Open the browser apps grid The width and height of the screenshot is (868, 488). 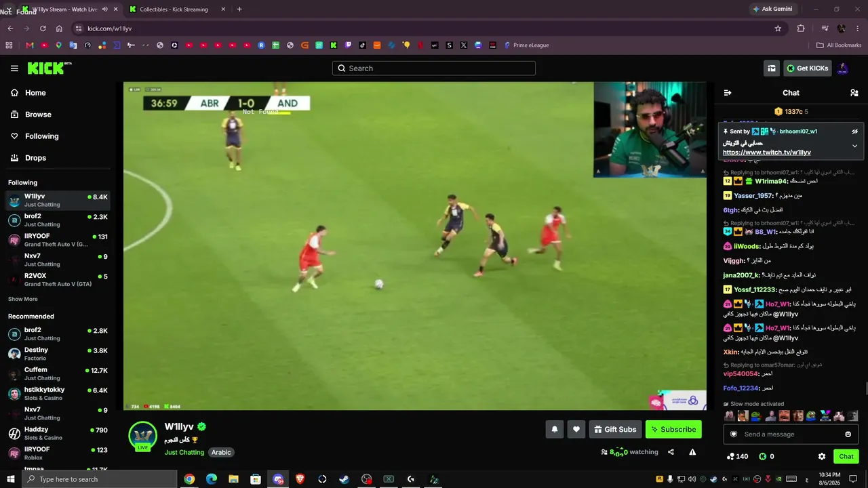pyautogui.click(x=9, y=45)
